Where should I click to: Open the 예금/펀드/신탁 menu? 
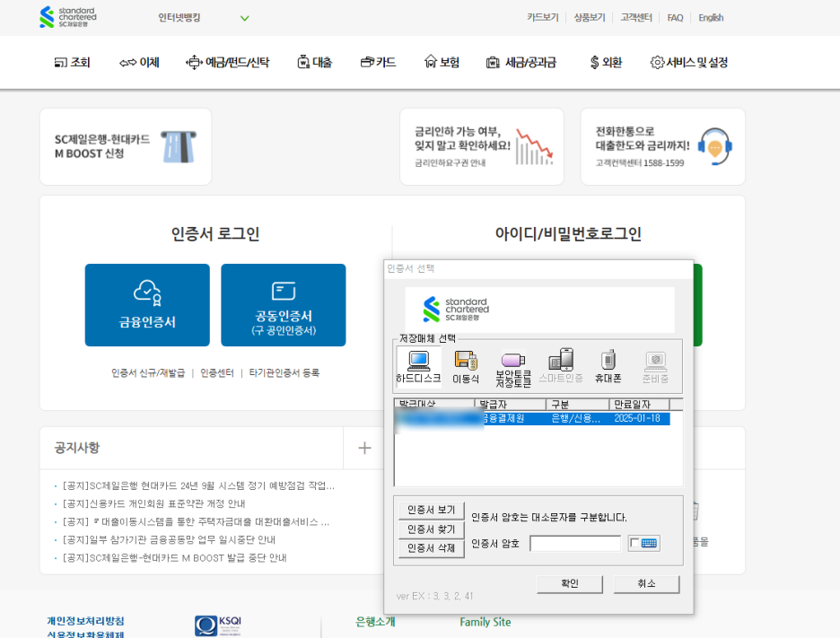[227, 63]
